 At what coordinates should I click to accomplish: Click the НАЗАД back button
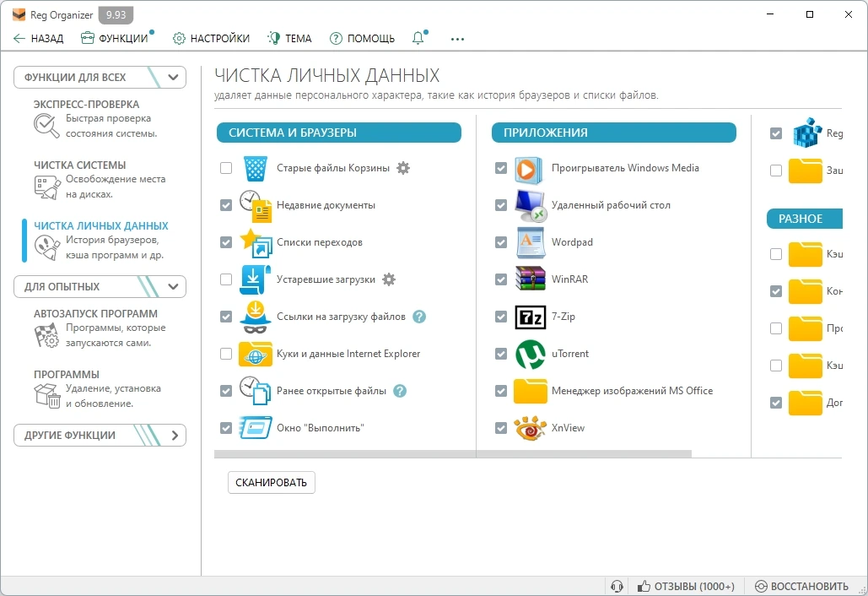38,38
